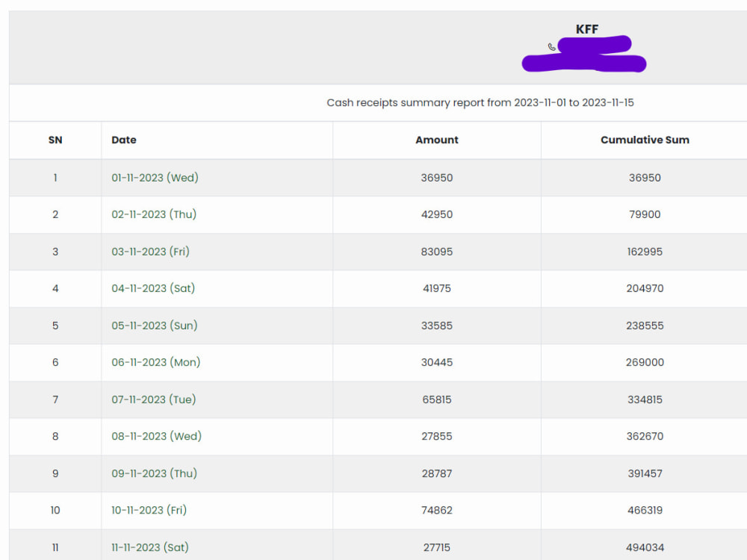Click cumulative sum 494034
The height and width of the screenshot is (560, 747).
pyautogui.click(x=645, y=547)
